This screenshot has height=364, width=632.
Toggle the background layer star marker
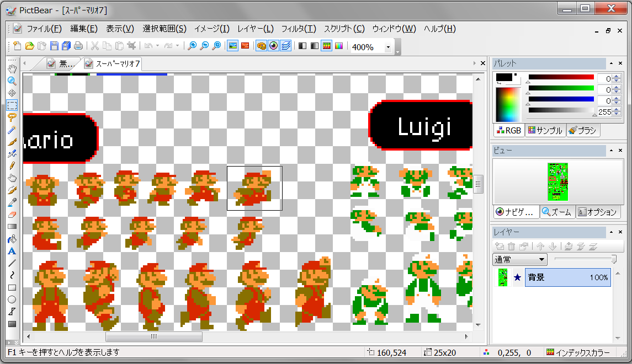click(518, 277)
